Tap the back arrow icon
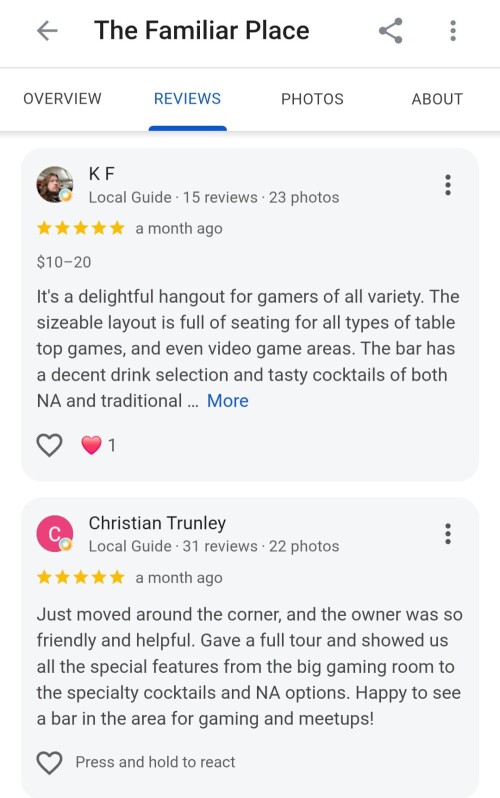 click(x=47, y=31)
